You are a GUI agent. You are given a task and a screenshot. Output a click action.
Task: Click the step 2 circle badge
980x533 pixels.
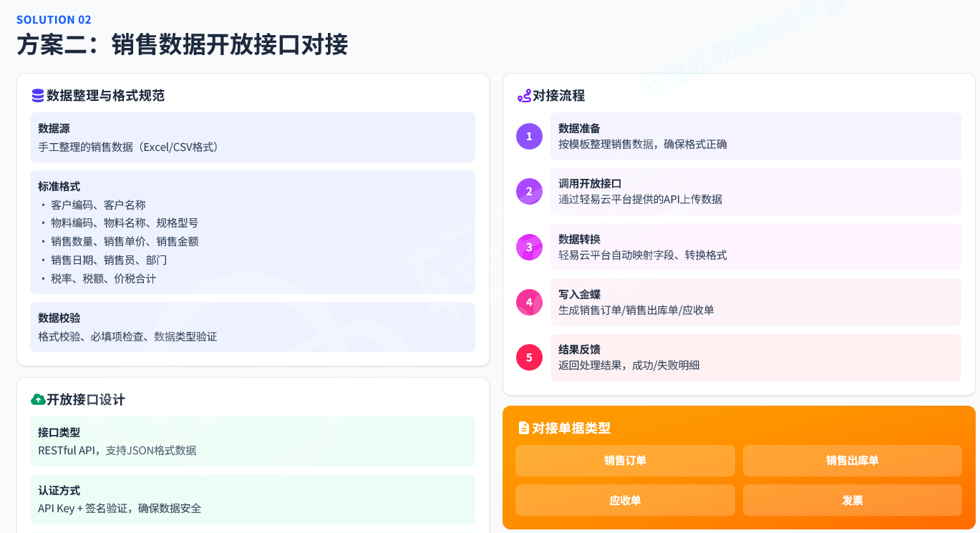click(x=529, y=192)
